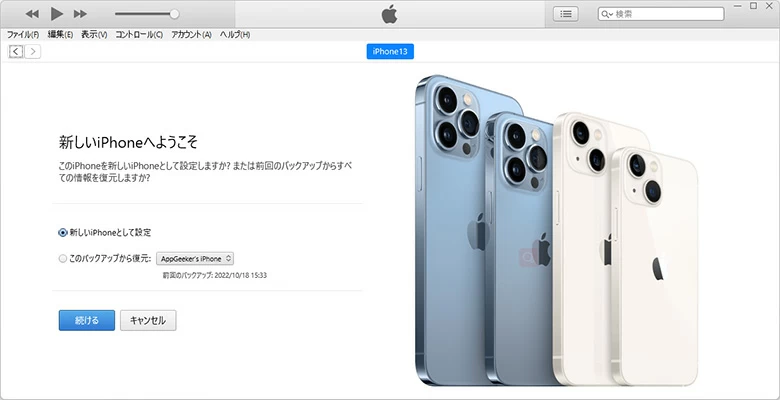Start playback with the play icon
Viewport: 780px width, 400px height.
pyautogui.click(x=57, y=14)
